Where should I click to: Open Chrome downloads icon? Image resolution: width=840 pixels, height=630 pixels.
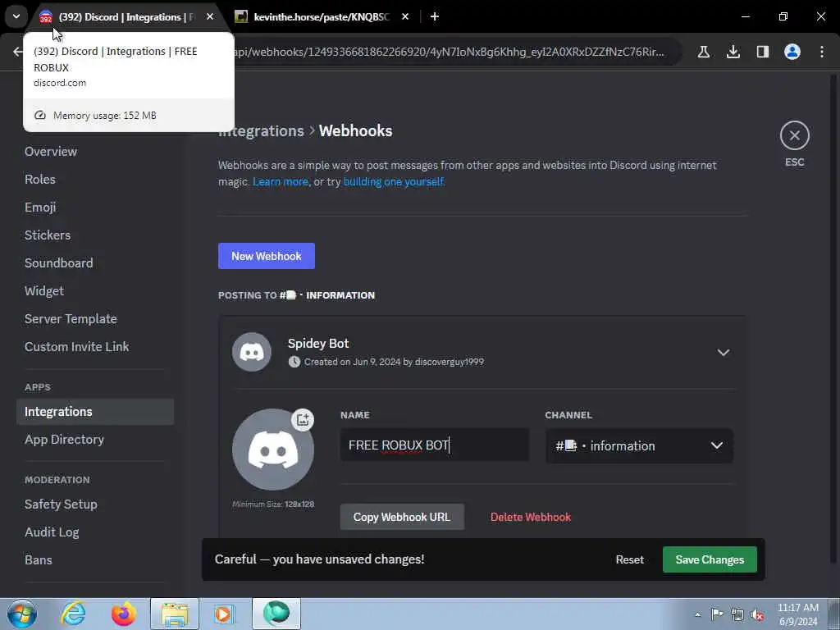(x=733, y=52)
